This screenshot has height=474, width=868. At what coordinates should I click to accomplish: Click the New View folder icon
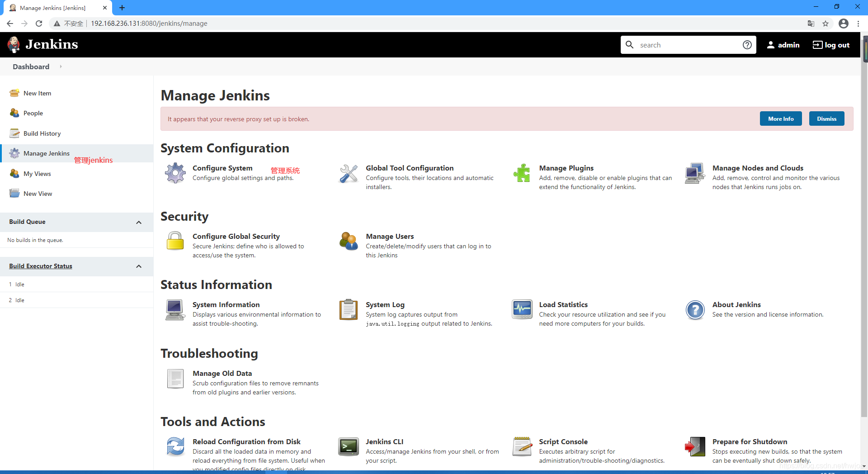click(x=14, y=194)
